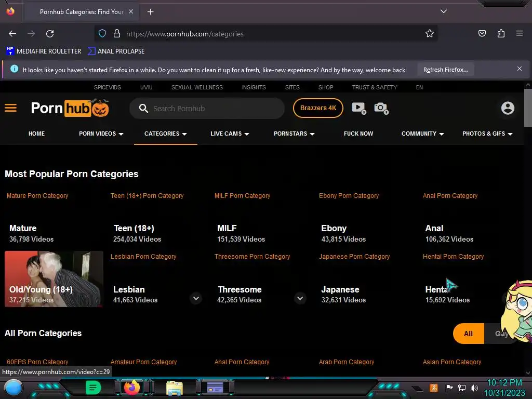Image resolution: width=532 pixels, height=399 pixels.
Task: Open a new tab with the plus icon
Action: click(x=150, y=12)
